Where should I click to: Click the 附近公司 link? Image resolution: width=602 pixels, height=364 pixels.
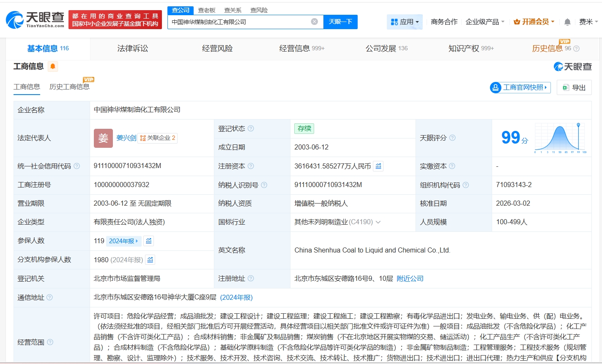pos(410,279)
